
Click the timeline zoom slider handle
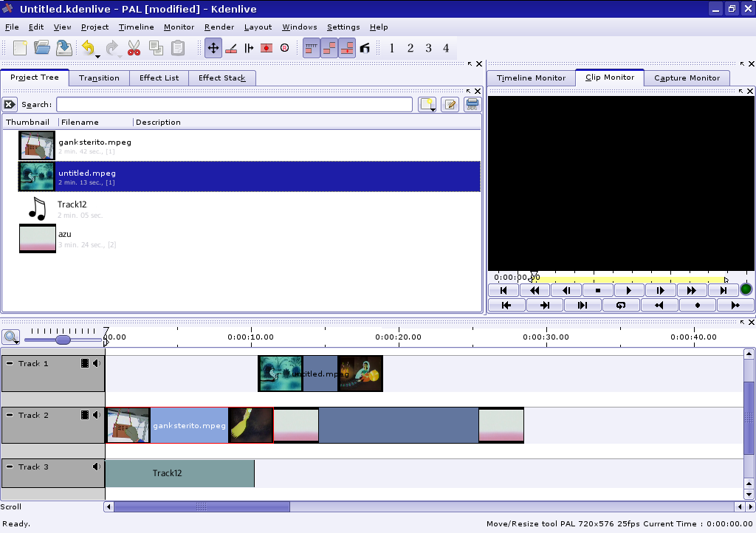pos(63,340)
